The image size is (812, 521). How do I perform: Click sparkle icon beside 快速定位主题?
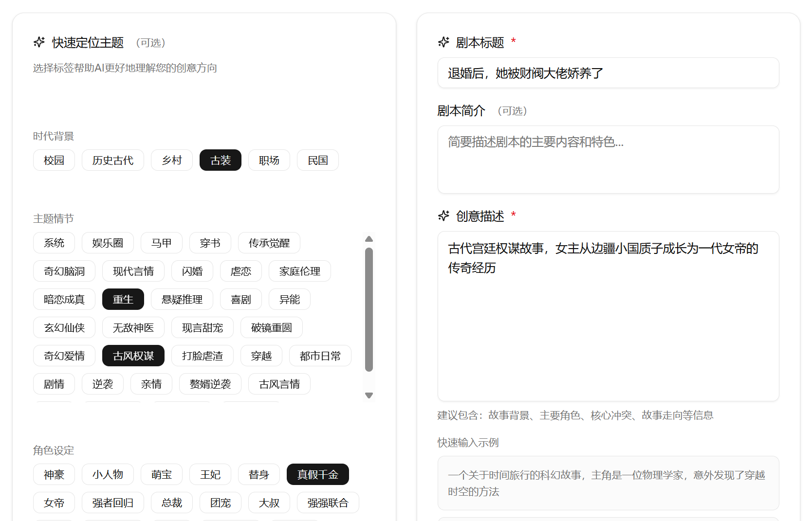tap(39, 42)
